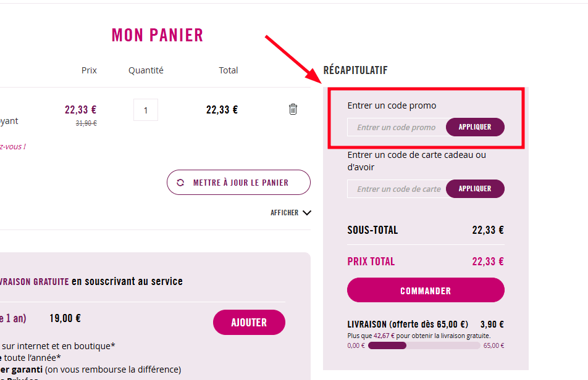Click the PRIX TOTAL label
Viewport: 588px width, 380px height.
coord(371,262)
